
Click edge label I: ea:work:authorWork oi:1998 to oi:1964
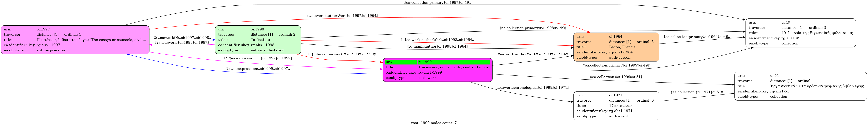click(437, 40)
